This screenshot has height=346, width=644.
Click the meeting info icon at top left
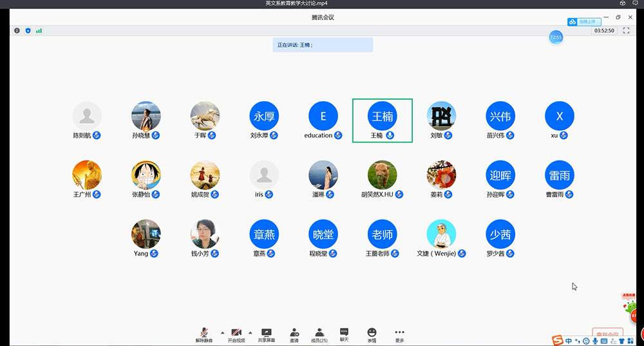17,30
